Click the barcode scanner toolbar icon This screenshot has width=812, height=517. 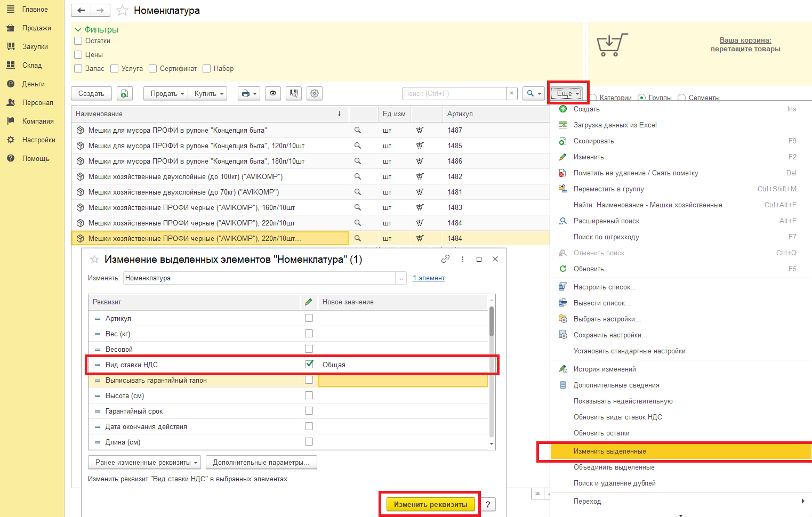(x=293, y=93)
